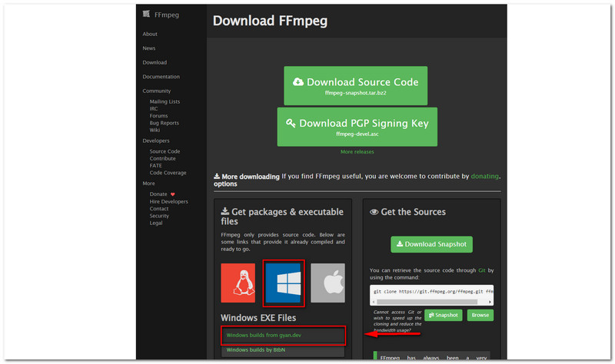Click the FFmpeg brand text in sidebar
615x364 pixels.
click(167, 15)
